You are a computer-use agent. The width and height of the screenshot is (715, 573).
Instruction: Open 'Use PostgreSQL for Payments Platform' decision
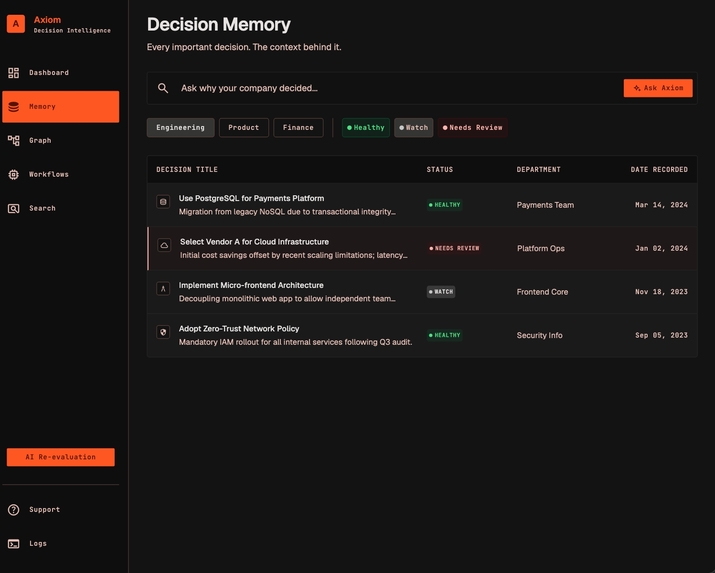251,198
